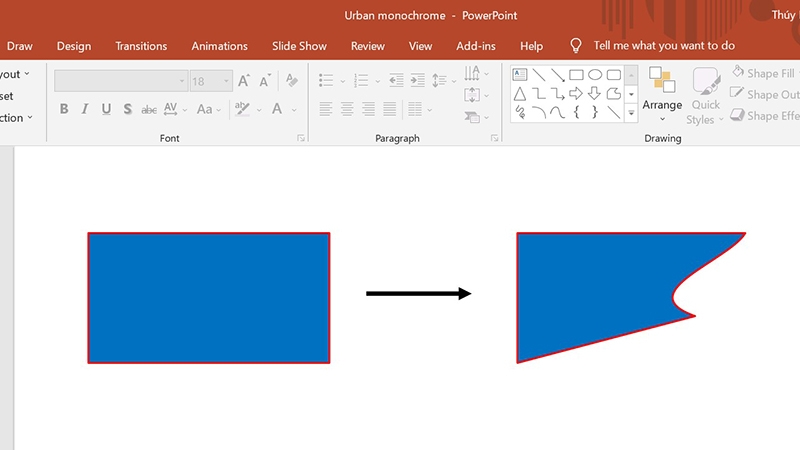Pick the Scribble freeform shape
The height and width of the screenshot is (450, 800).
click(x=519, y=112)
